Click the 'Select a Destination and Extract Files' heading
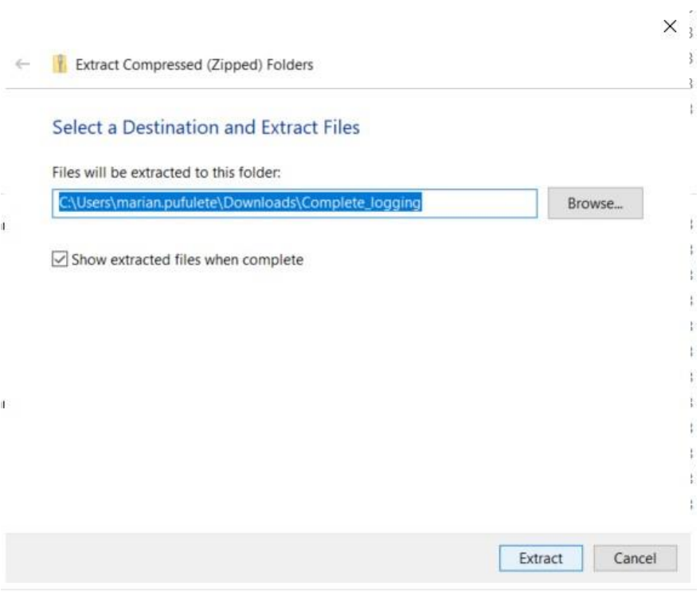 [x=205, y=127]
